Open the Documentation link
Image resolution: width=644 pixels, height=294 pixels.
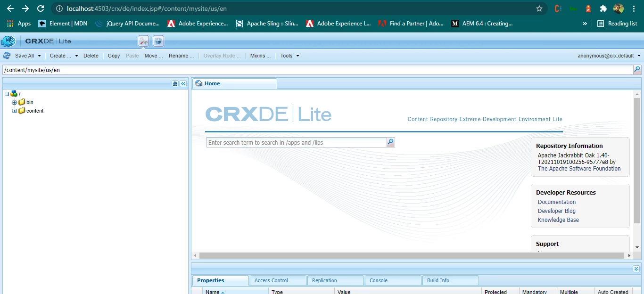[557, 202]
